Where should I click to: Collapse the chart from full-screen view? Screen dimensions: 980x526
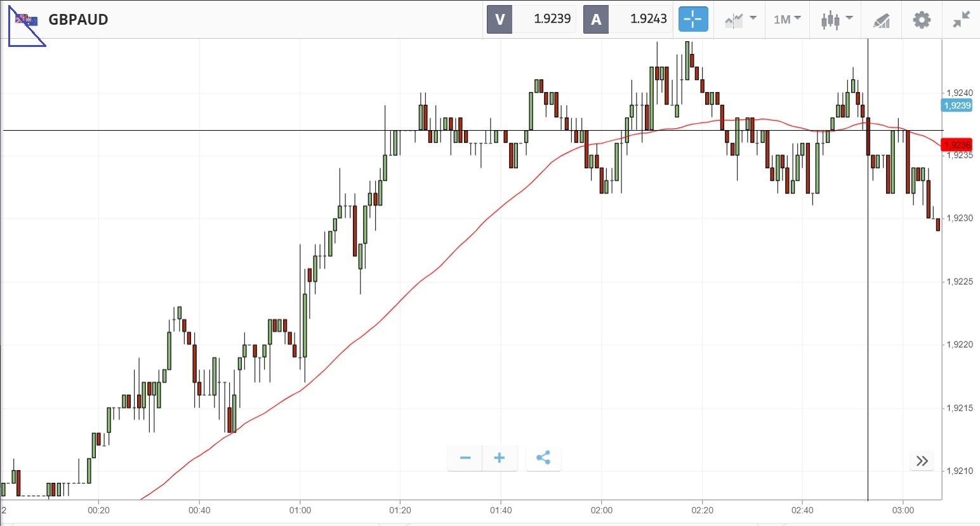(x=961, y=20)
